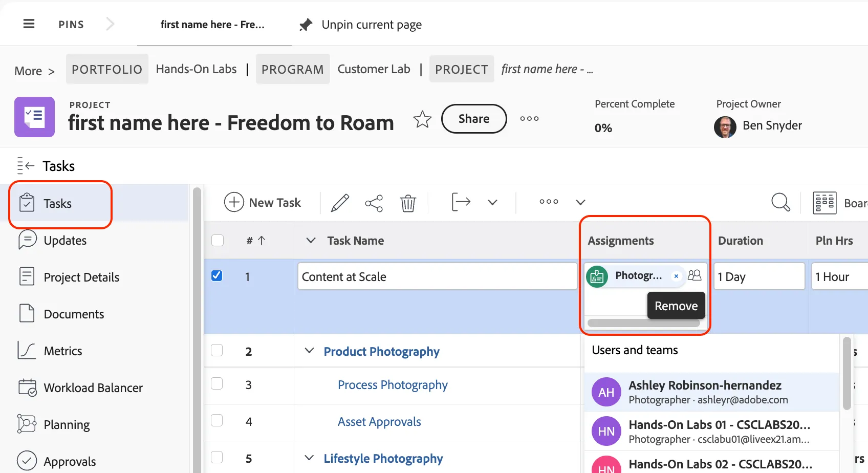
Task: Click the assignments field horizontal scrollbar
Action: [x=644, y=323]
